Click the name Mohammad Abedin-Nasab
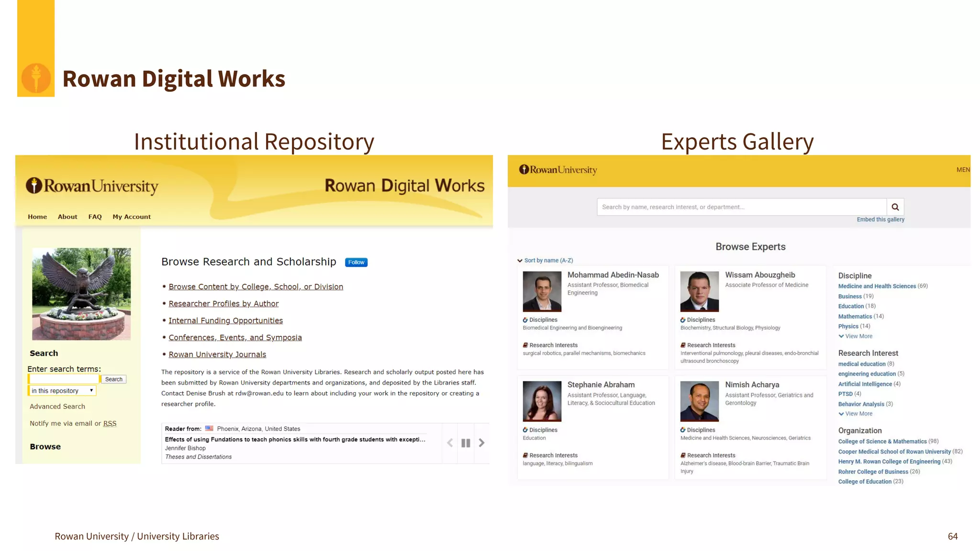This screenshot has height=551, width=980. click(x=613, y=275)
